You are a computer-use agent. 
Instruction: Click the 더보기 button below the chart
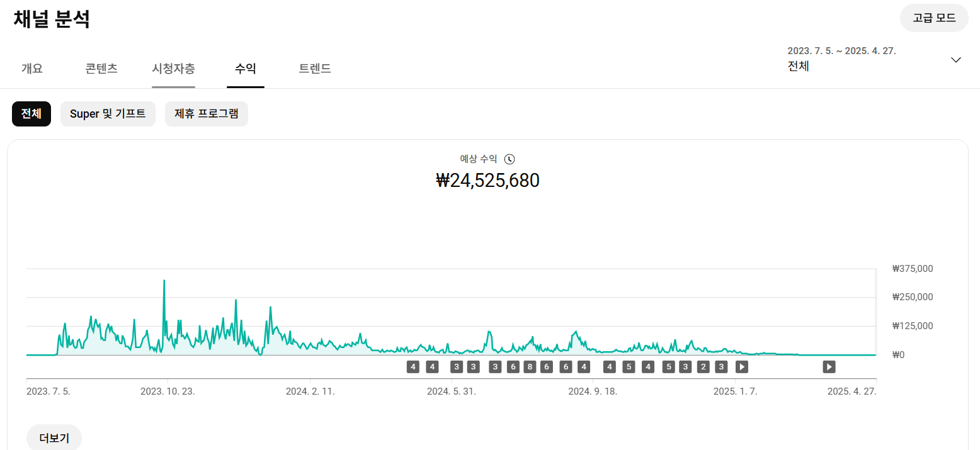[x=54, y=438]
